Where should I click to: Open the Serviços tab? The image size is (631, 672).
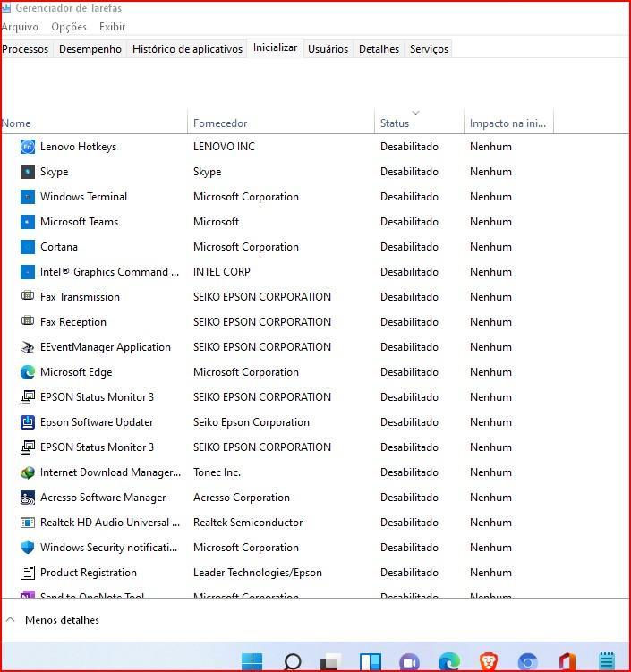point(429,49)
